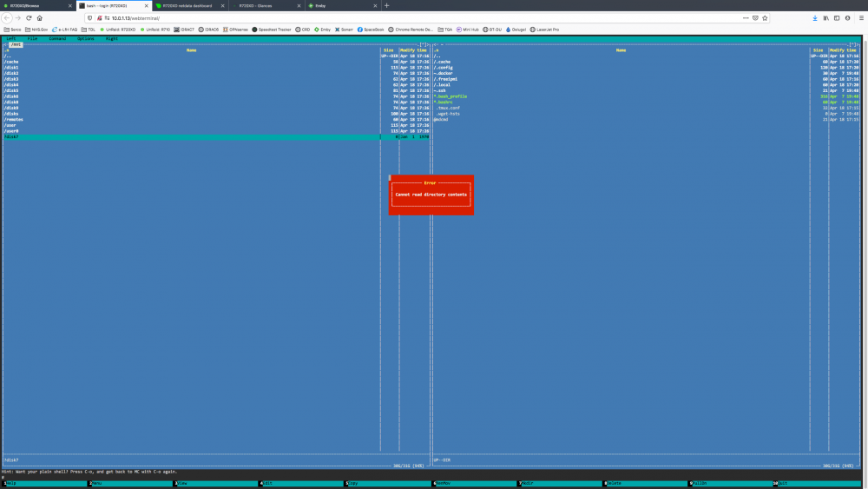Screen dimensions: 868x489
Task: Open the LaserJet Pro bookmark
Action: [544, 30]
